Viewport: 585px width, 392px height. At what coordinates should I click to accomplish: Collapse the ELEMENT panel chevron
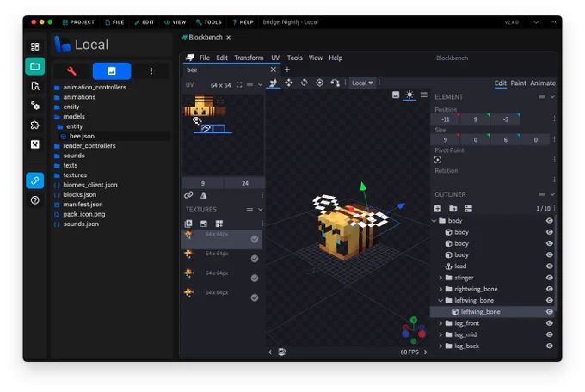[x=552, y=97]
